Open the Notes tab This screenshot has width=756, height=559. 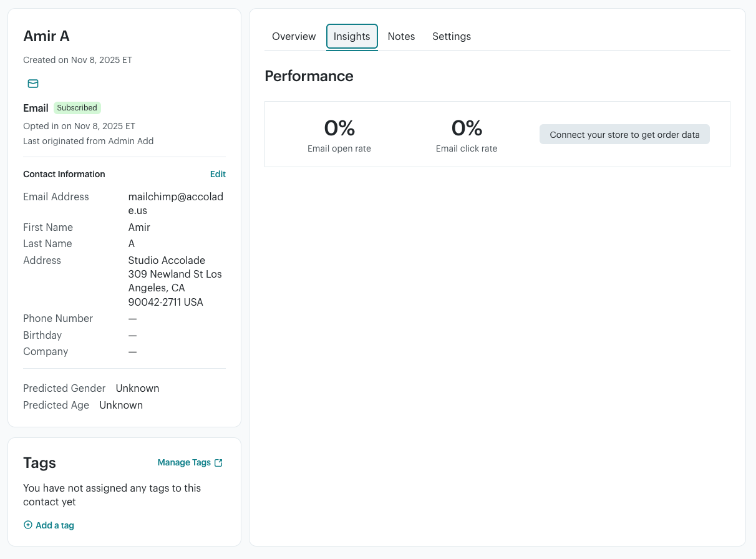pos(401,37)
